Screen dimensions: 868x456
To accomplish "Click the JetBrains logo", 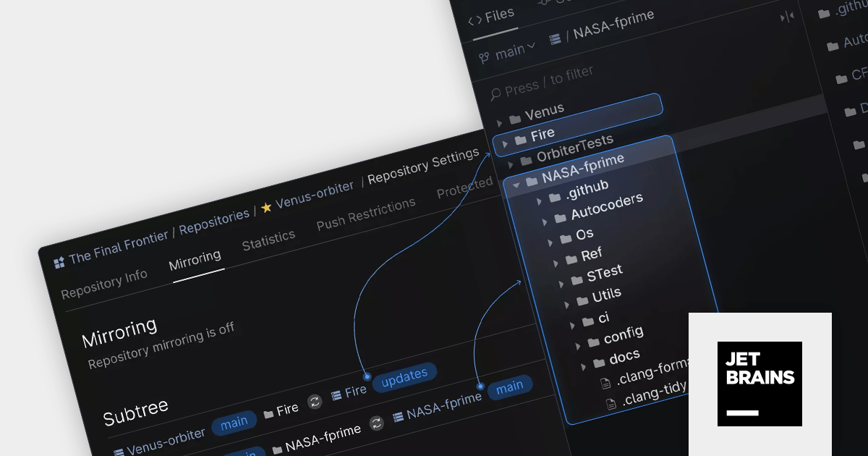I will coord(759,384).
